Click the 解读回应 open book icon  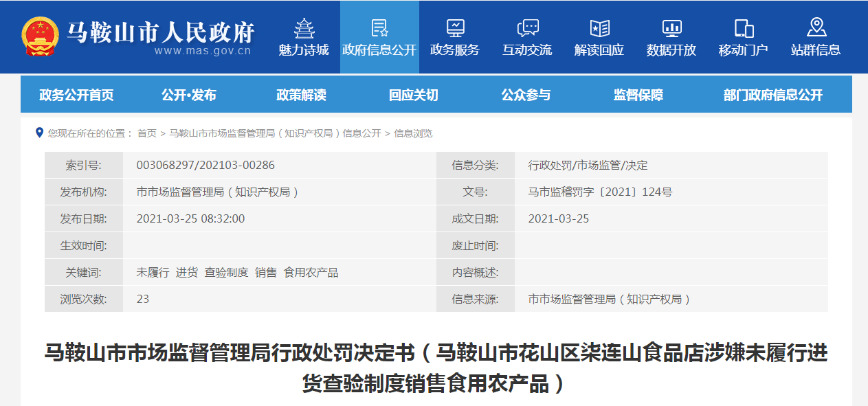[599, 27]
